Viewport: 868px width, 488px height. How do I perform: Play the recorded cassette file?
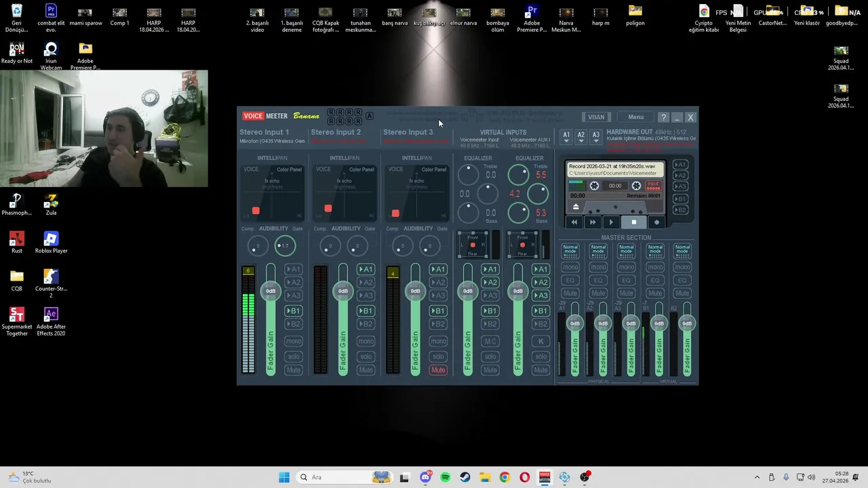coord(611,222)
